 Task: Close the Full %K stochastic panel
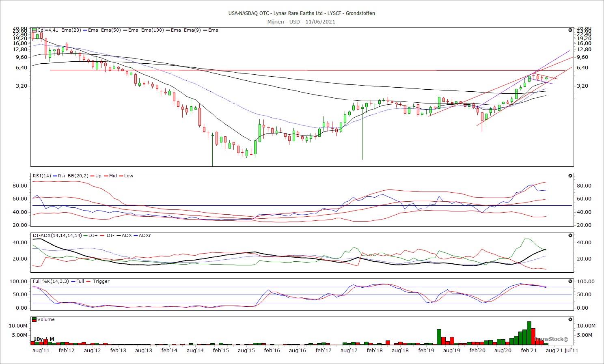(x=570, y=281)
